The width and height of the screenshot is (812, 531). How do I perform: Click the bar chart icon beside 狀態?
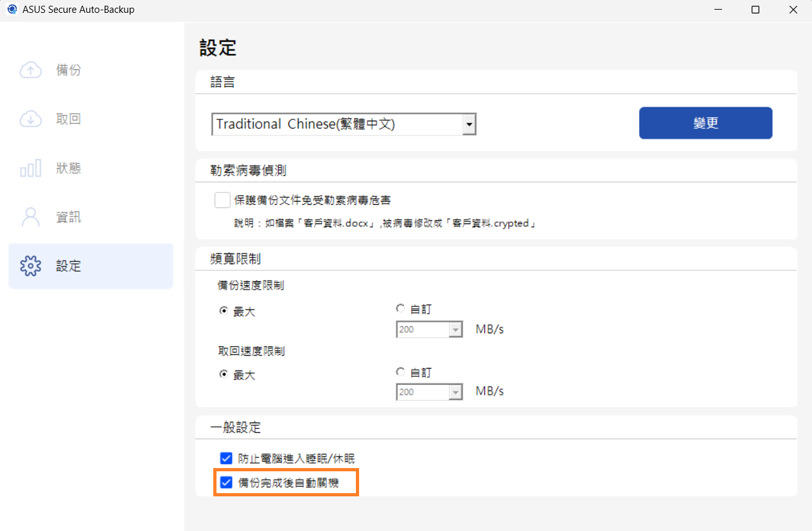click(31, 168)
